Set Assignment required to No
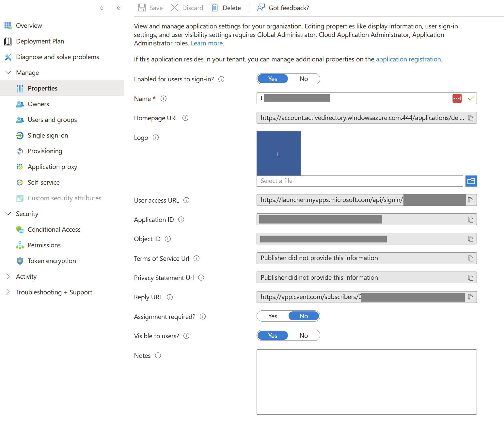504x448 pixels. [x=304, y=316]
